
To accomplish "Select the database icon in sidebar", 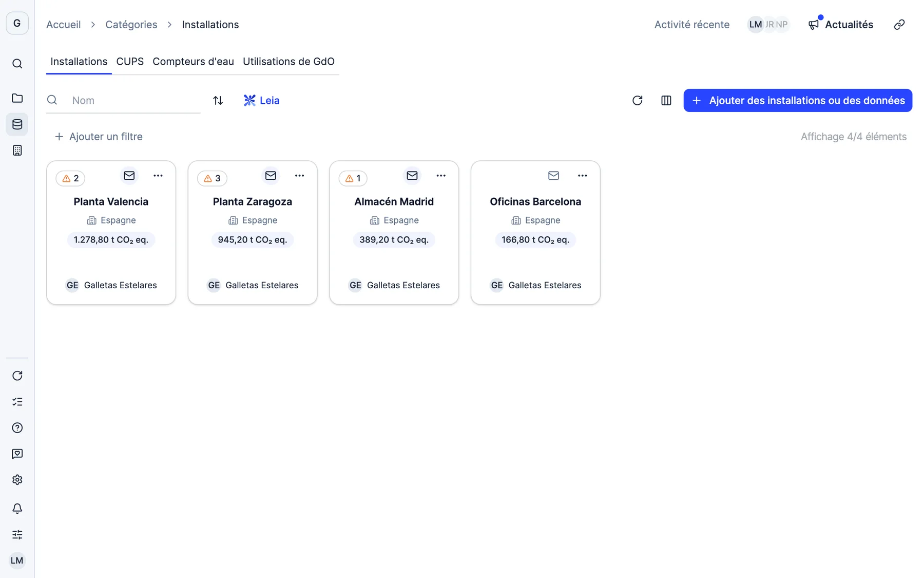I will tap(17, 124).
